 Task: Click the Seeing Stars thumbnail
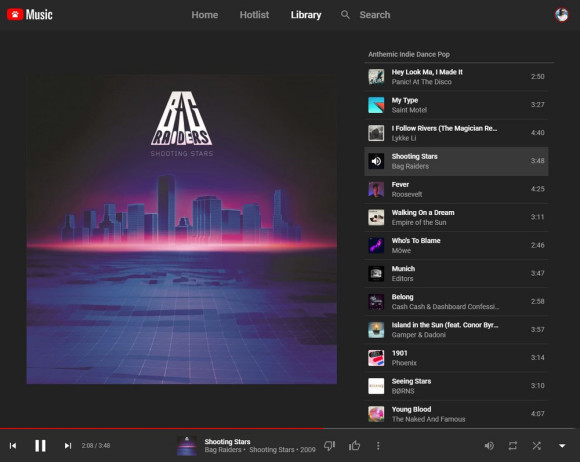(376, 386)
